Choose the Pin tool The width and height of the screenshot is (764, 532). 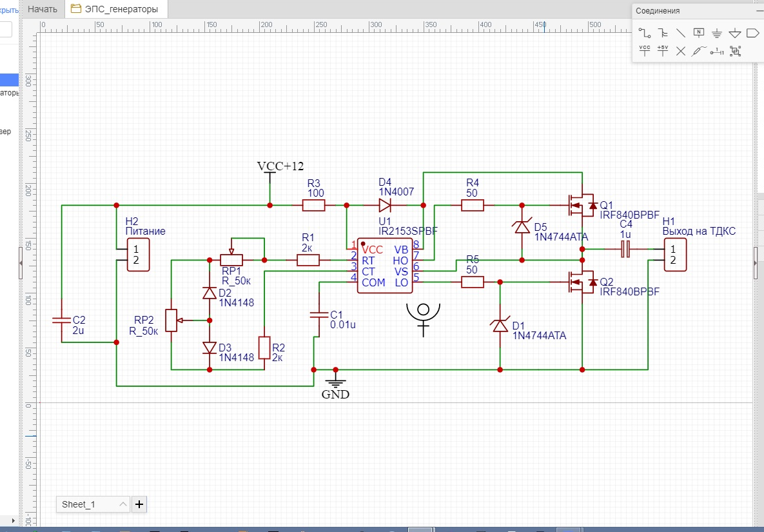(716, 51)
